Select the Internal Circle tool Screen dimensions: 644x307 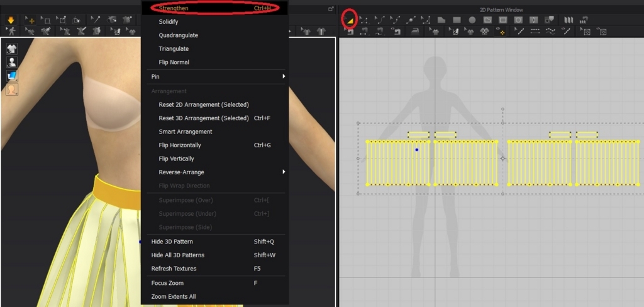(x=518, y=20)
